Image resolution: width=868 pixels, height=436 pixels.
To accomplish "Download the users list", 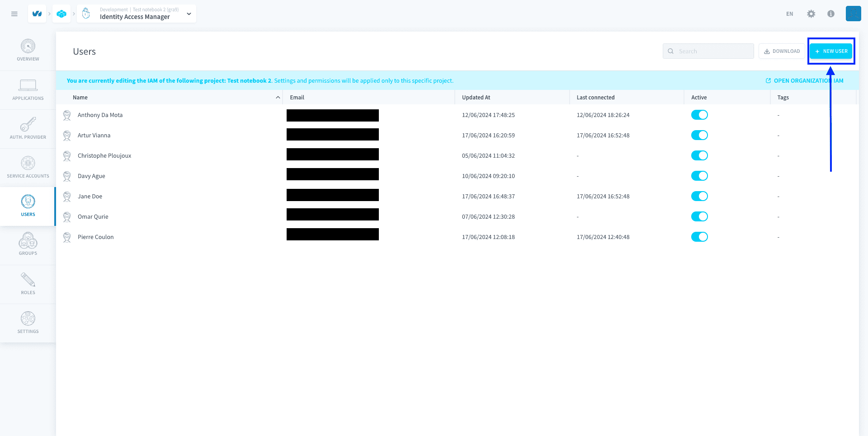I will click(x=782, y=51).
